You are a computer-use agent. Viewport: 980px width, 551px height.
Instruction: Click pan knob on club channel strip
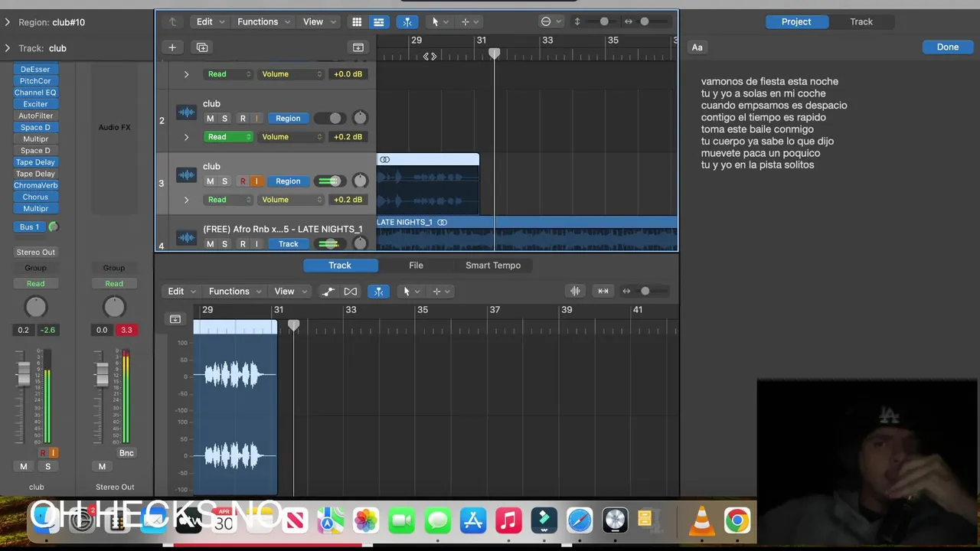click(36, 307)
